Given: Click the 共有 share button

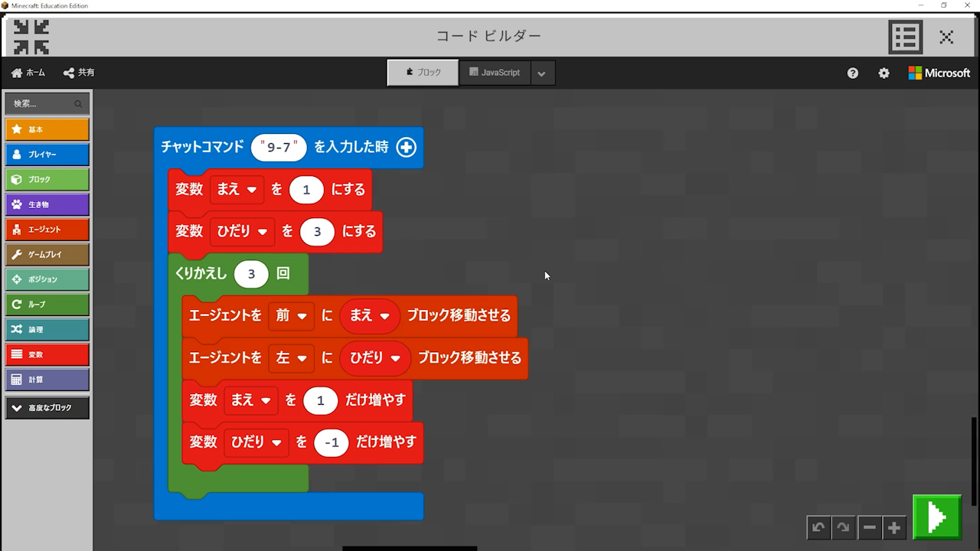Looking at the screenshot, I should [79, 73].
